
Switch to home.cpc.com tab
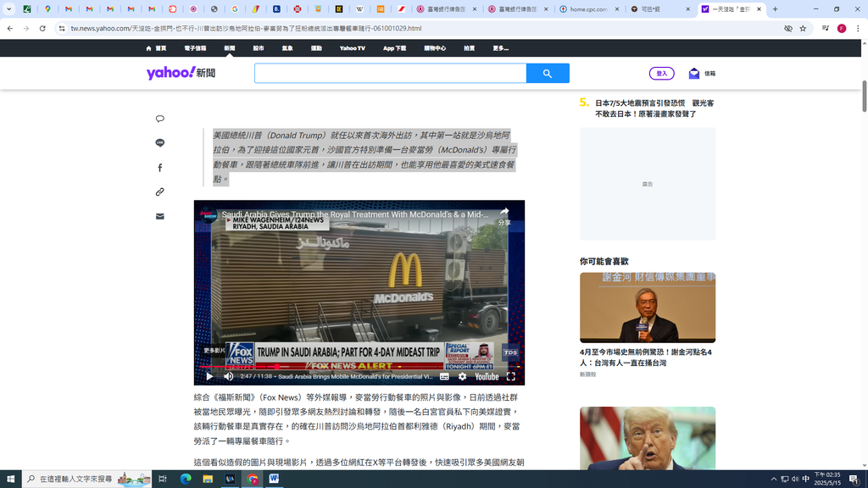point(588,8)
